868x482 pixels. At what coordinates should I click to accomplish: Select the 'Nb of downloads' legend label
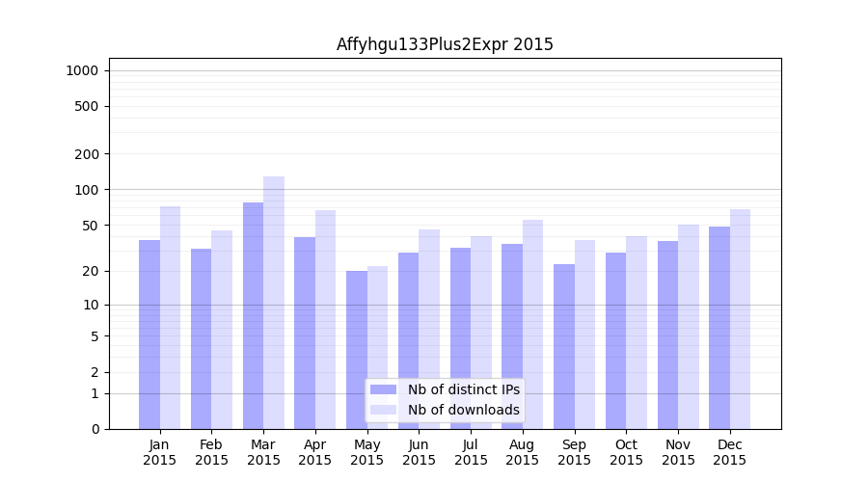[463, 410]
